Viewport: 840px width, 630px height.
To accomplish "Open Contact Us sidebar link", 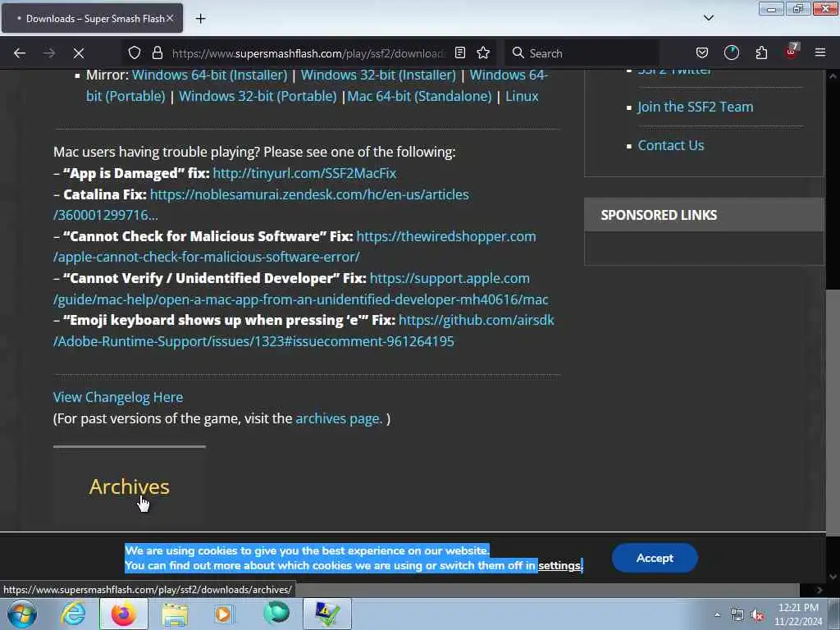I will (x=671, y=146).
